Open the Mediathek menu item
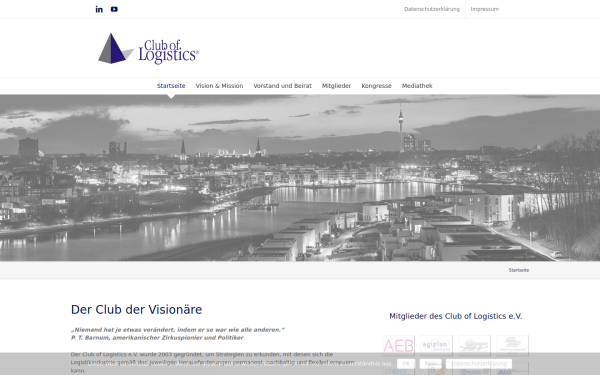The image size is (600, 375). [x=417, y=86]
